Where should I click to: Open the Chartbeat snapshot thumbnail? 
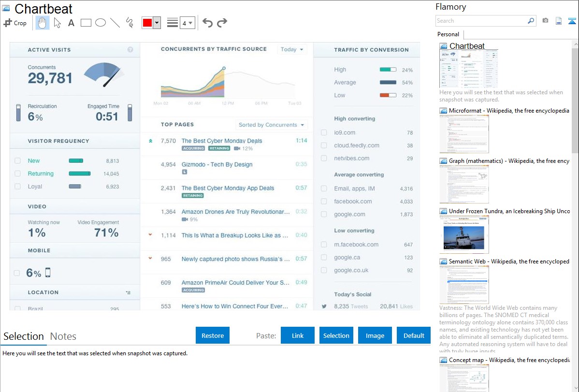pos(469,69)
